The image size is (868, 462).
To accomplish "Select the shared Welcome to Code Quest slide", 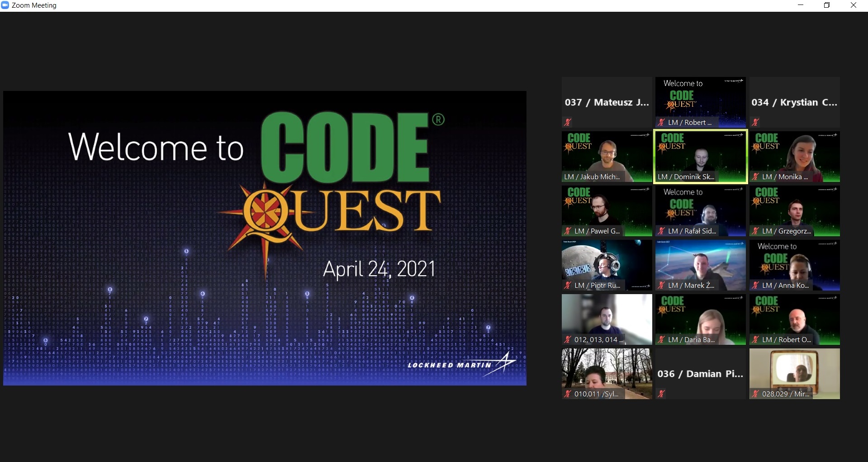I will pyautogui.click(x=265, y=238).
